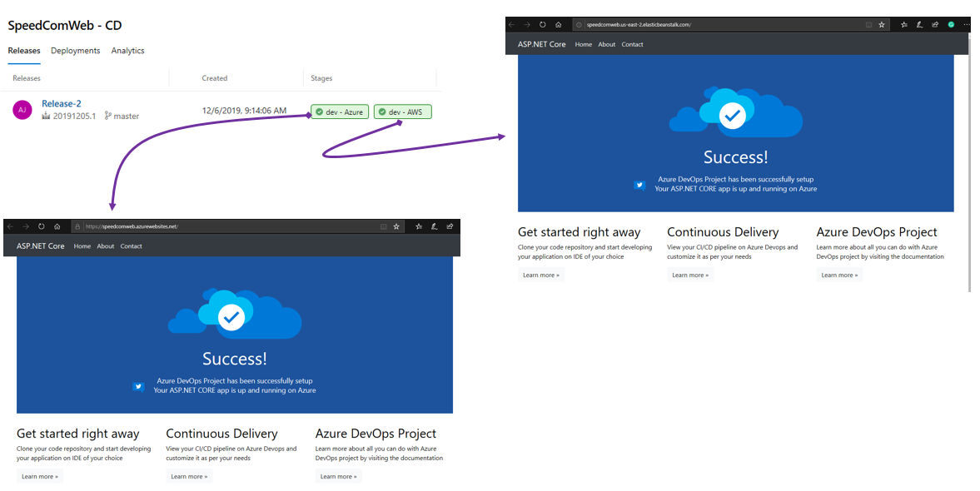This screenshot has height=491, width=980.
Task: Click the dev - AWS stage badge
Action: click(x=402, y=112)
